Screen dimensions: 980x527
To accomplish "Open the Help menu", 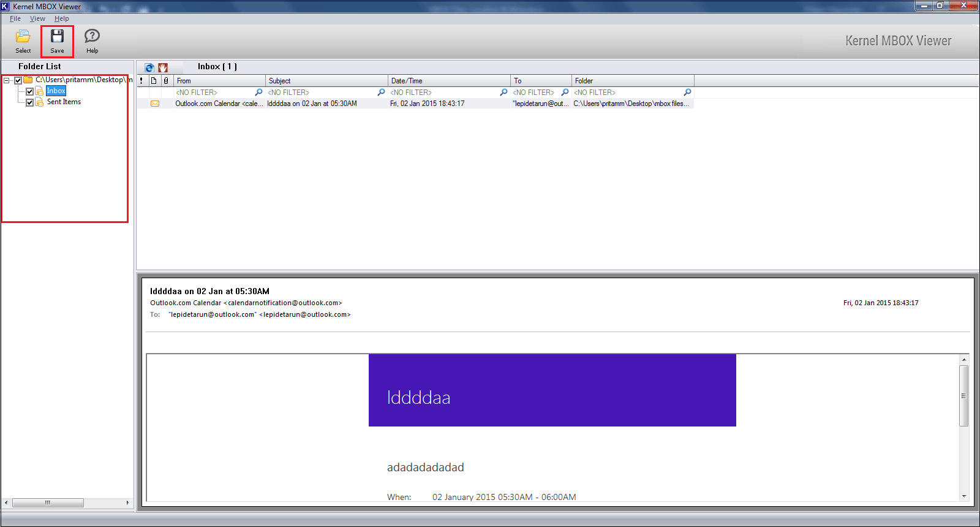I will click(x=61, y=18).
